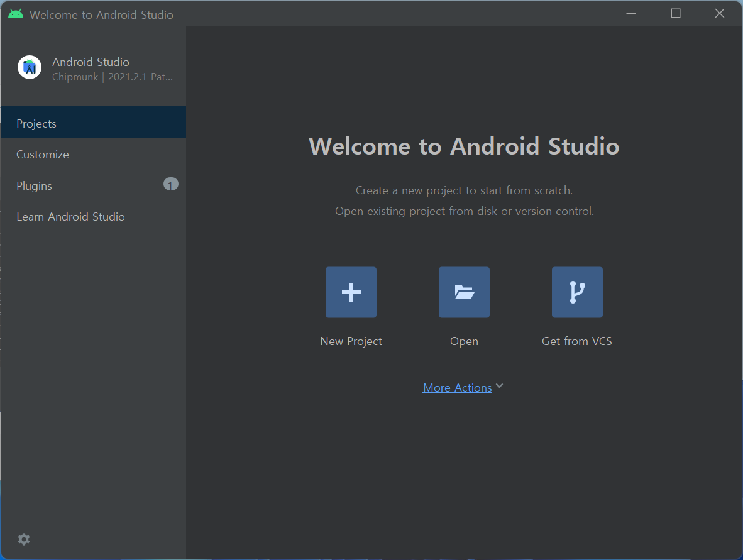
Task: Click the Get from VCS label
Action: (x=576, y=341)
